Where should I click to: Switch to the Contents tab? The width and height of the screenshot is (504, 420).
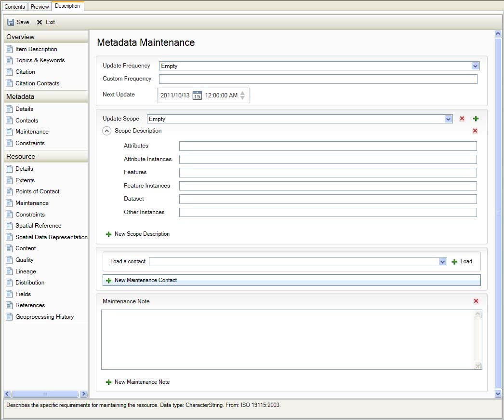[14, 7]
